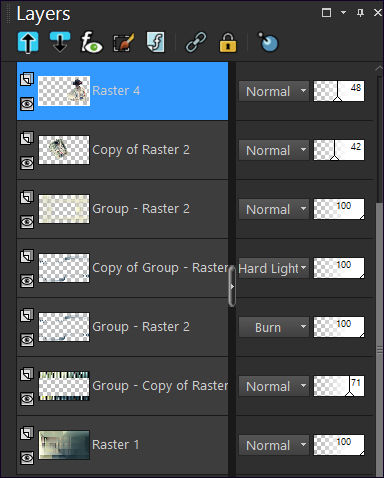Viewport: 384px width, 478px height.
Task: Hide the Raster 4 layer
Action: 27,104
